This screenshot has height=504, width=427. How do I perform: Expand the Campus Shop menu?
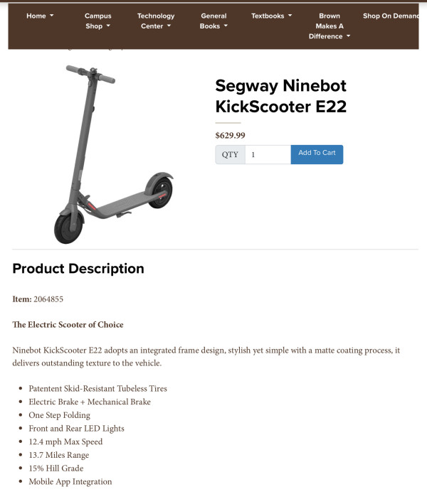coord(97,21)
